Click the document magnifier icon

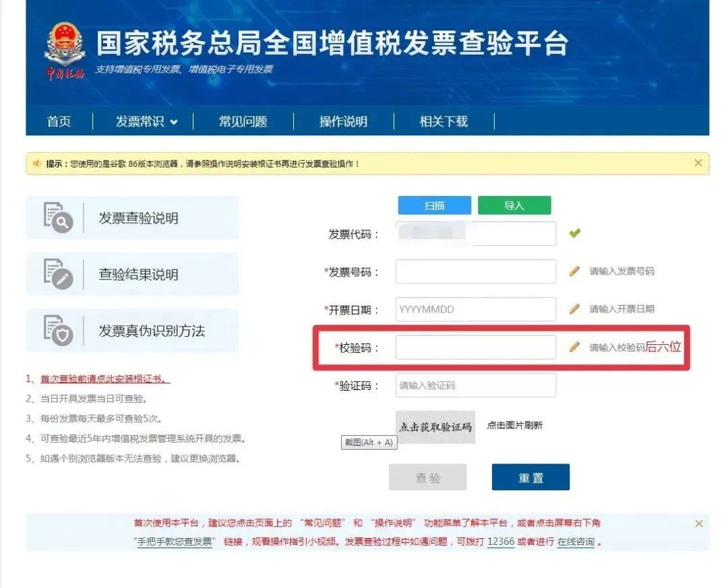click(x=58, y=217)
